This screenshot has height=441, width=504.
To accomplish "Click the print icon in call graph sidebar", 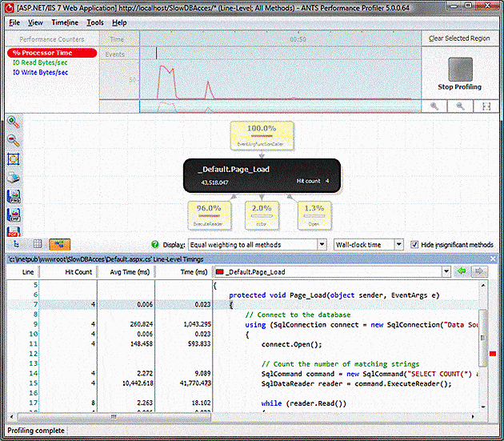I will pos(13,178).
